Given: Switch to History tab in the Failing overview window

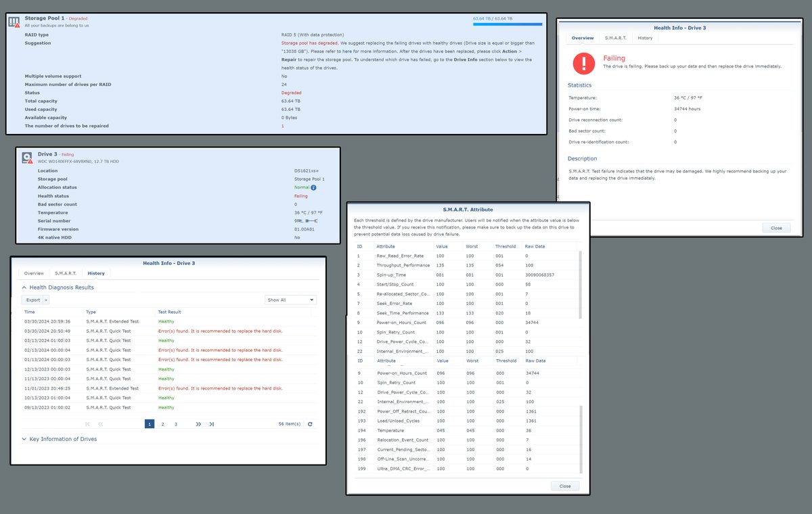Looking at the screenshot, I should tap(645, 38).
